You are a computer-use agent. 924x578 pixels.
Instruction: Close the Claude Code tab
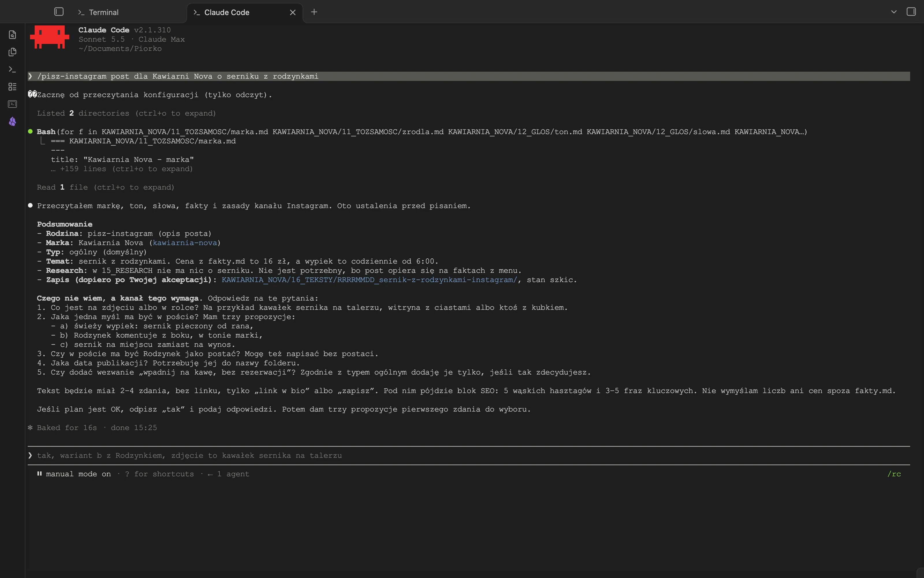[x=293, y=12]
